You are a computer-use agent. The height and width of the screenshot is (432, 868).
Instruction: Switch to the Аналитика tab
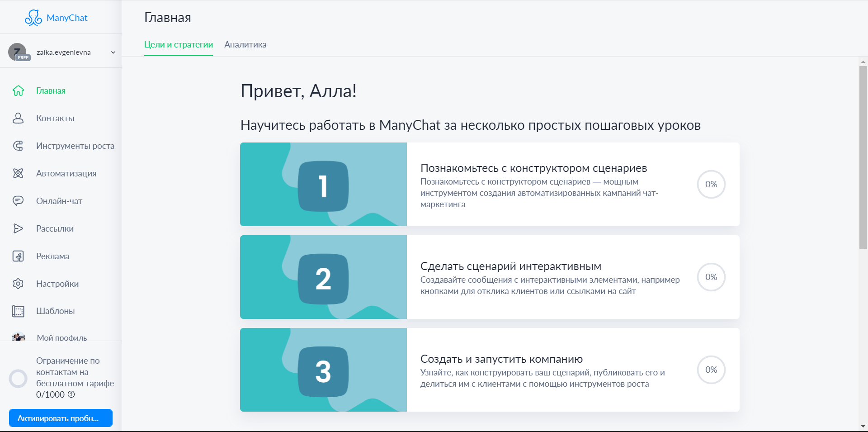[x=245, y=45]
